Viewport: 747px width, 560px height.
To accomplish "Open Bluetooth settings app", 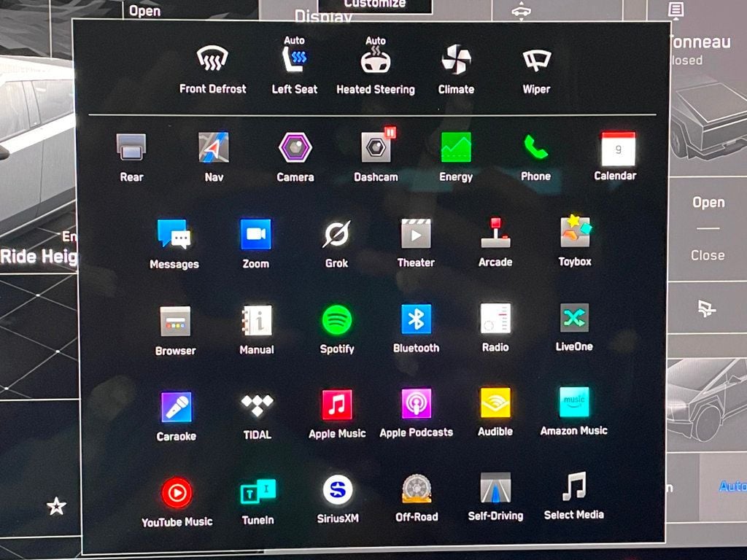I will point(417,329).
